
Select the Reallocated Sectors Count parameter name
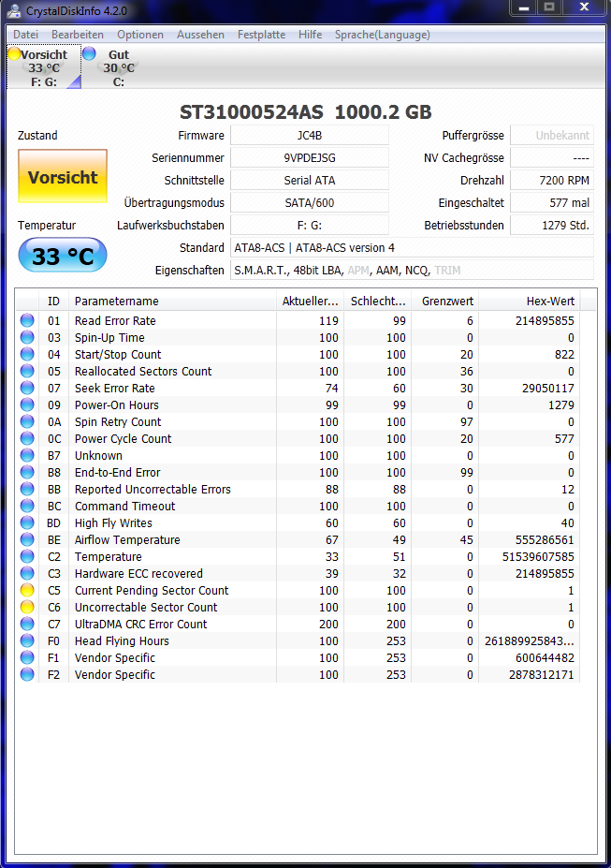click(143, 371)
